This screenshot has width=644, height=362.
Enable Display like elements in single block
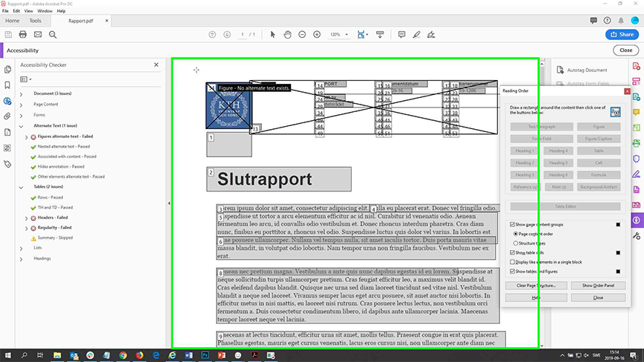coord(513,262)
